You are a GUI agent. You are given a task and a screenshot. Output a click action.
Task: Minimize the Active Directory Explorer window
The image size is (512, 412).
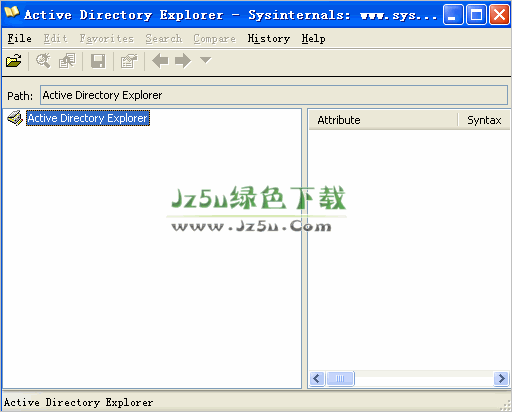pyautogui.click(x=453, y=15)
